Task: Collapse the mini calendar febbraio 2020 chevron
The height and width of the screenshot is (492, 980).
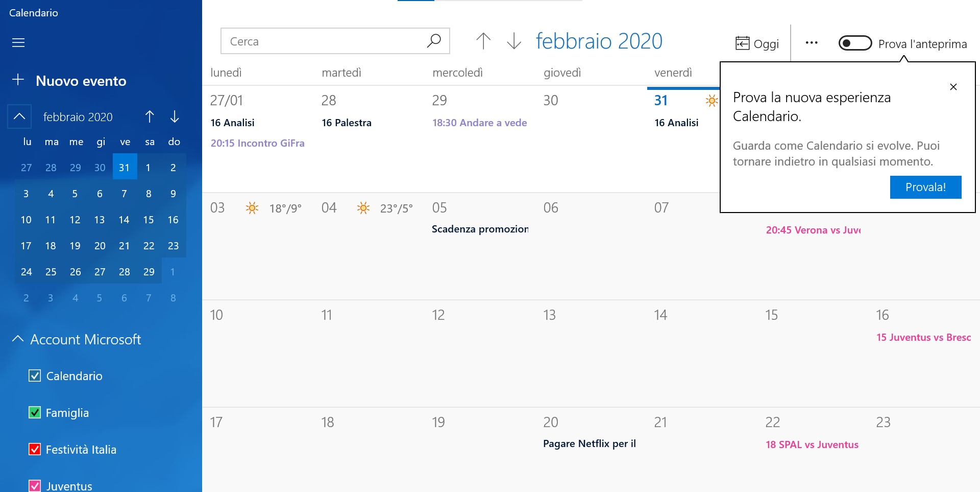Action: (x=19, y=116)
